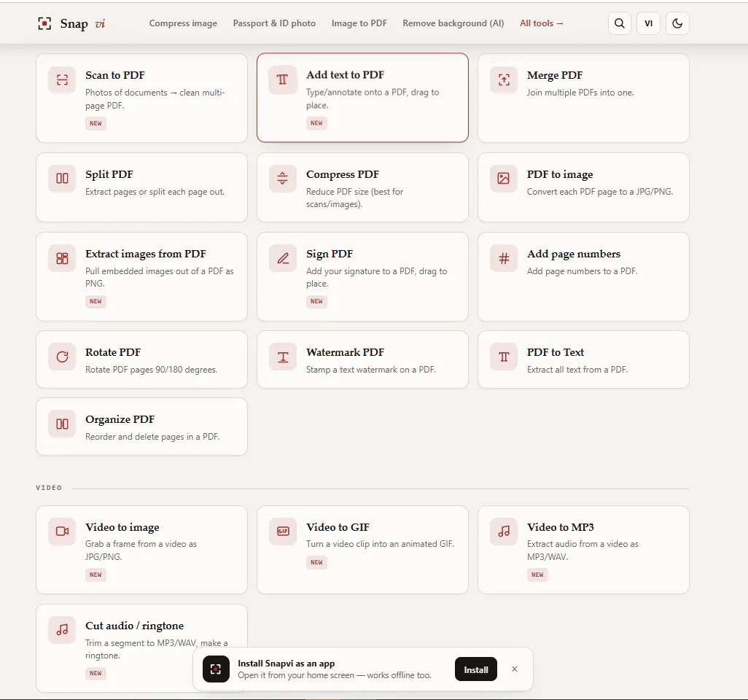
Task: Click the Snapvi logo icon
Action: pos(44,23)
